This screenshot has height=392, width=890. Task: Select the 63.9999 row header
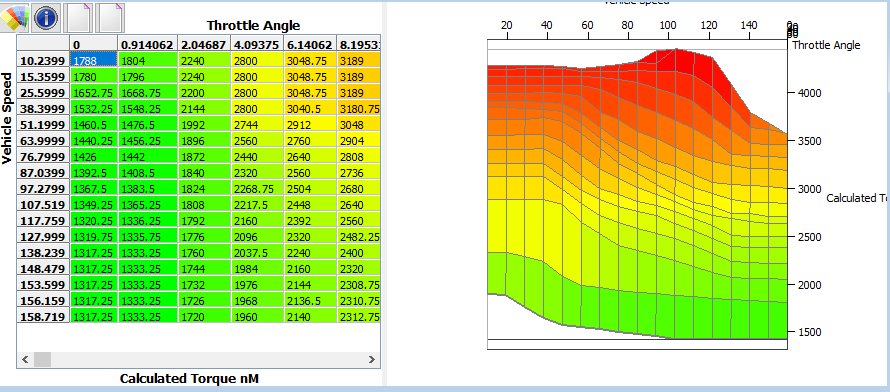[43, 141]
